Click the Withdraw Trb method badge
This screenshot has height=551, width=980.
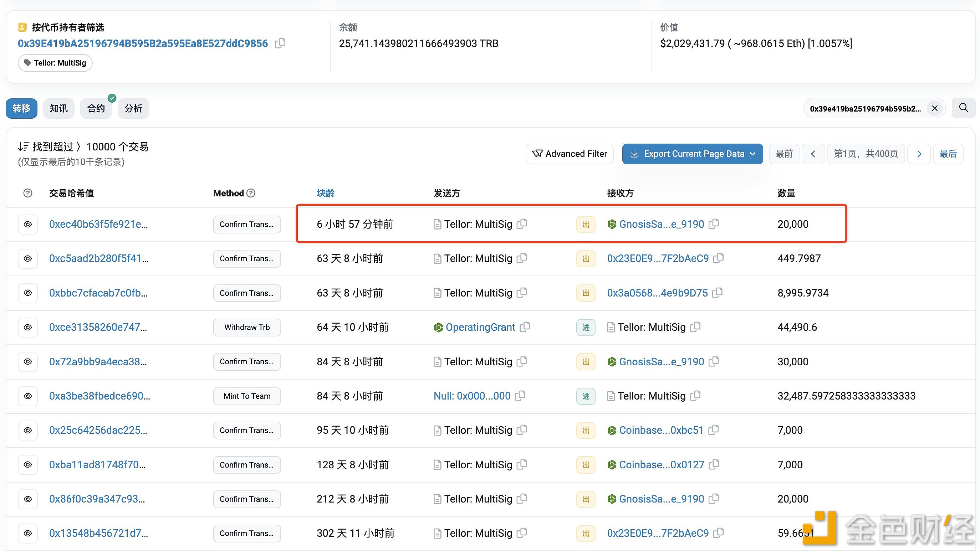(247, 328)
